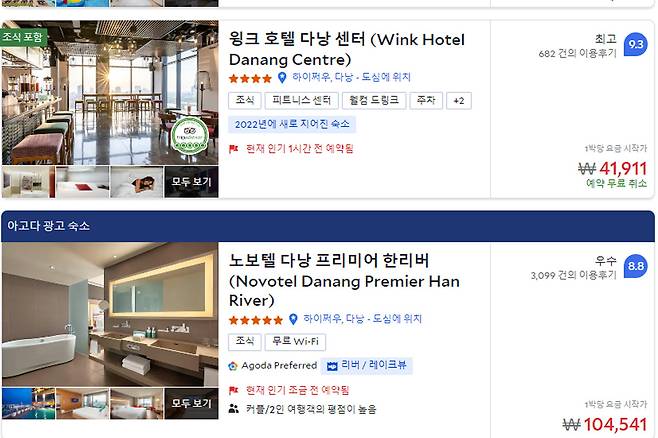Expand the +2 amenities tag for Wink Hotel
Viewport: 658px width, 438px height.
tap(459, 101)
